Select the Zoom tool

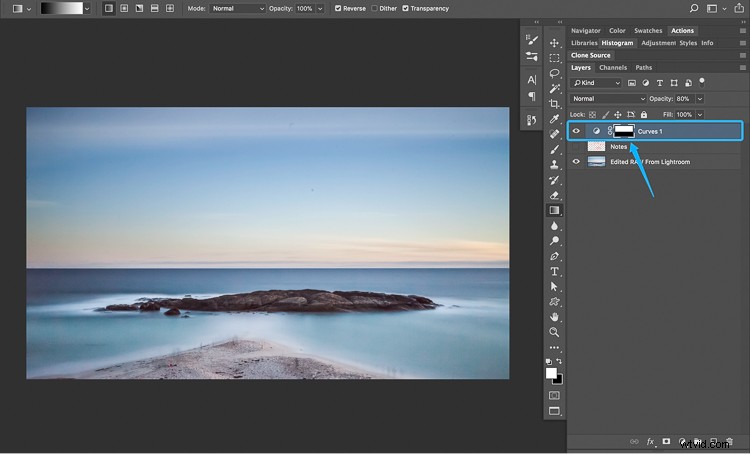click(x=554, y=332)
